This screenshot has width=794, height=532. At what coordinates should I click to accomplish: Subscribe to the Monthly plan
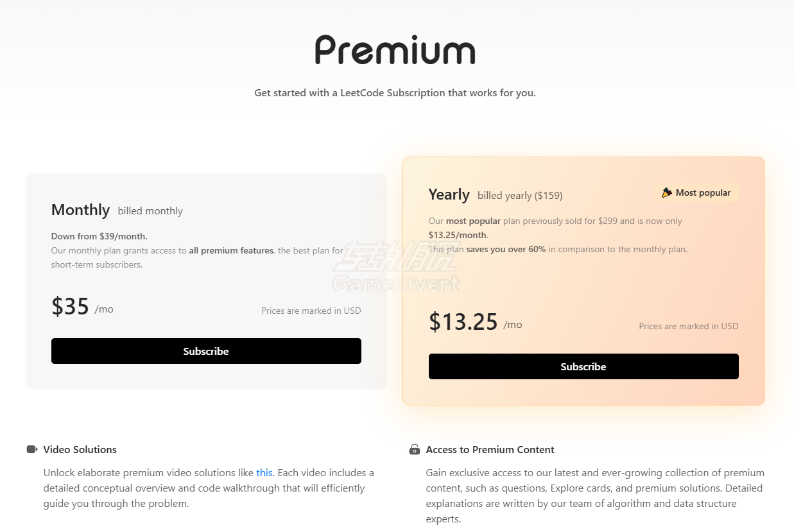(x=206, y=351)
